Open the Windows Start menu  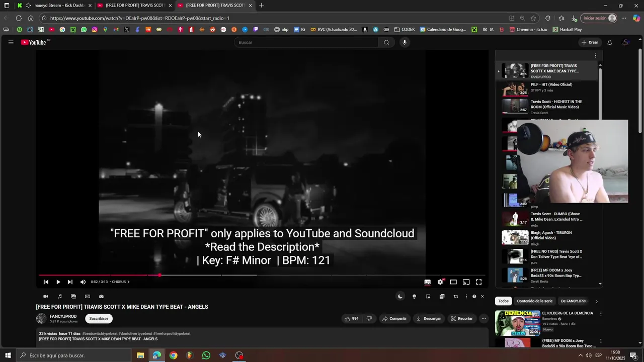(8, 355)
